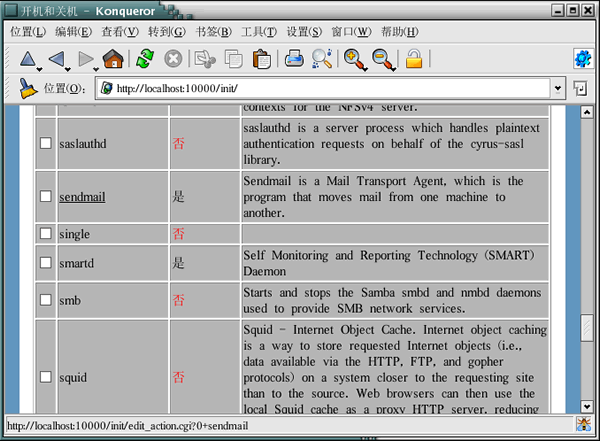The height and width of the screenshot is (441, 600).
Task: Open the location bar URL history dropdown
Action: tap(558, 89)
